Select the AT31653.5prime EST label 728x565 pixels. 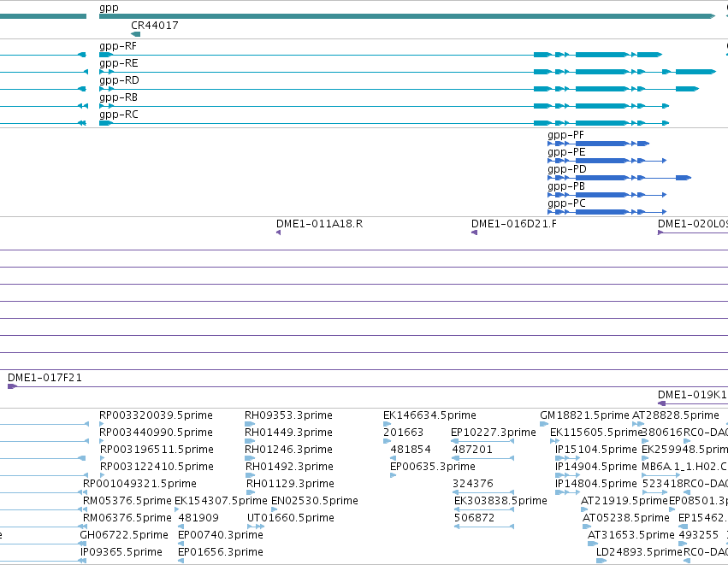pyautogui.click(x=631, y=535)
